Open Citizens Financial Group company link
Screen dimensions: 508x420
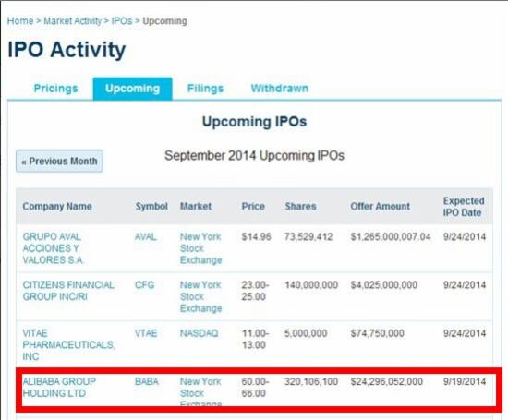pos(68,291)
